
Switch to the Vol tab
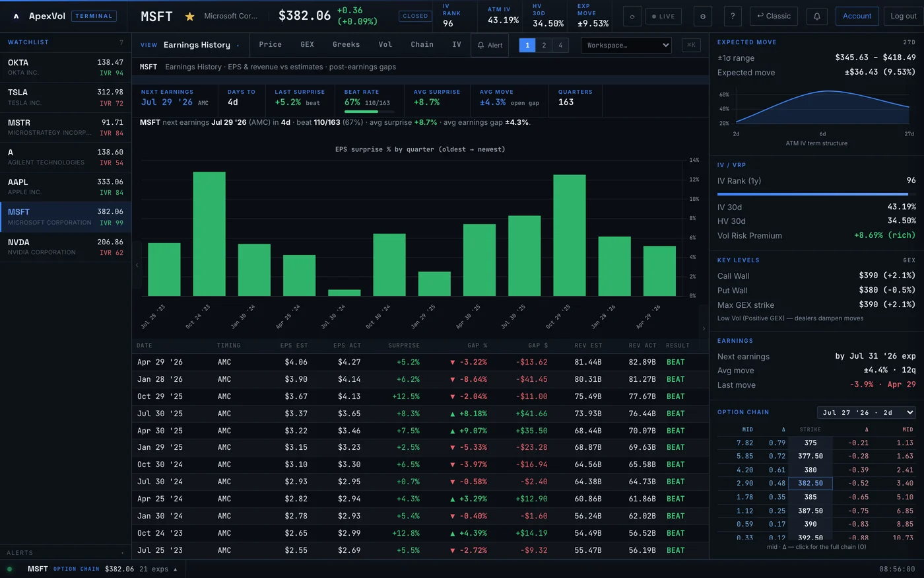click(385, 44)
